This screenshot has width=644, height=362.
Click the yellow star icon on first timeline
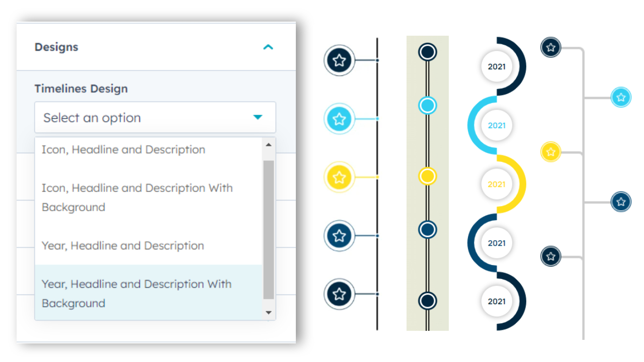339,177
